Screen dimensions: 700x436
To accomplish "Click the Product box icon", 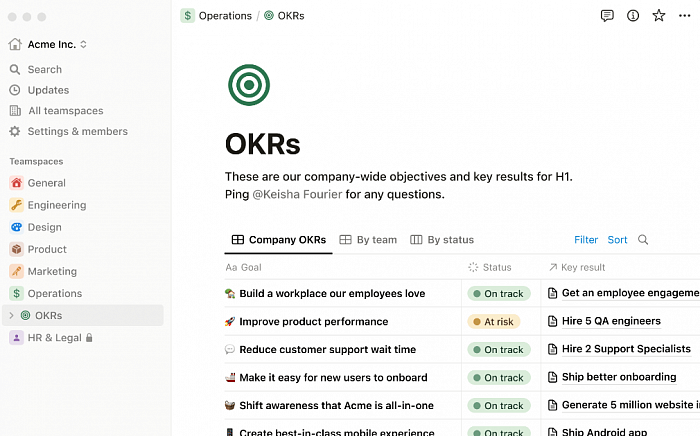I will pos(17,249).
